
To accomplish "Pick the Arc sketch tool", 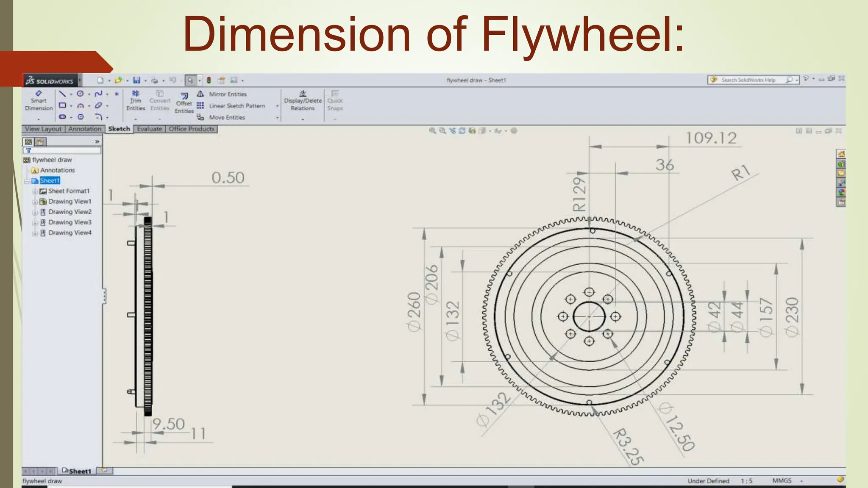I will pos(80,105).
